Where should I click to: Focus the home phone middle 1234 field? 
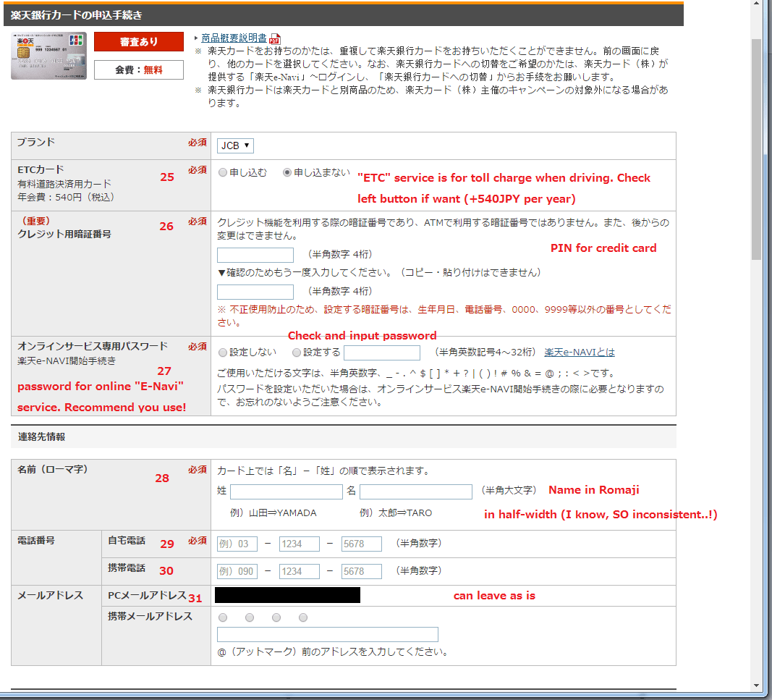click(299, 544)
